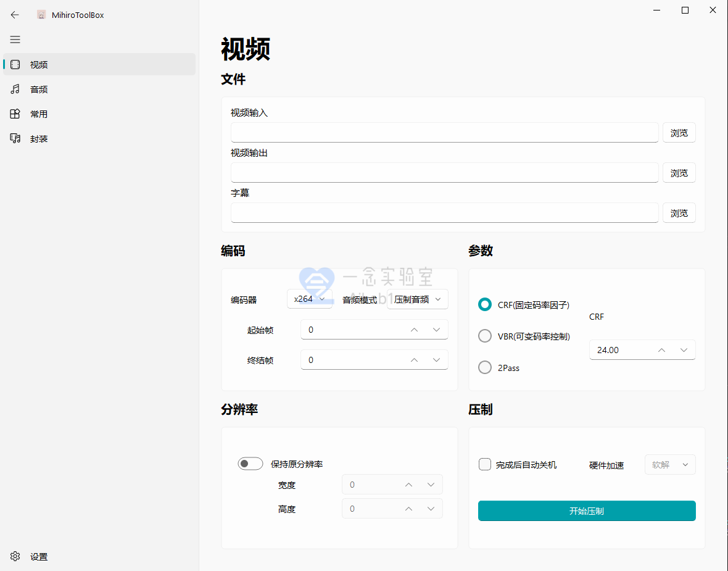Expand the 音频模式 压制音频 dropdown
The width and height of the screenshot is (728, 571).
pyautogui.click(x=418, y=299)
